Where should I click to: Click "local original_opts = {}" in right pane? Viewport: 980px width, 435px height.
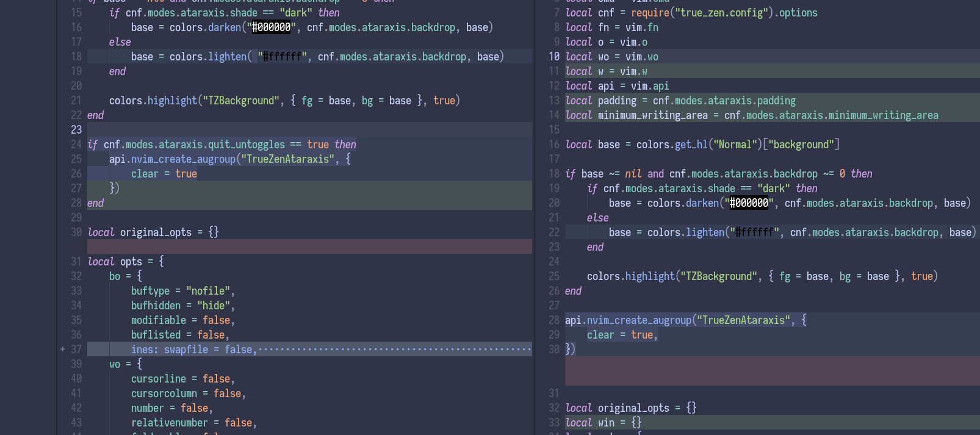(x=631, y=408)
